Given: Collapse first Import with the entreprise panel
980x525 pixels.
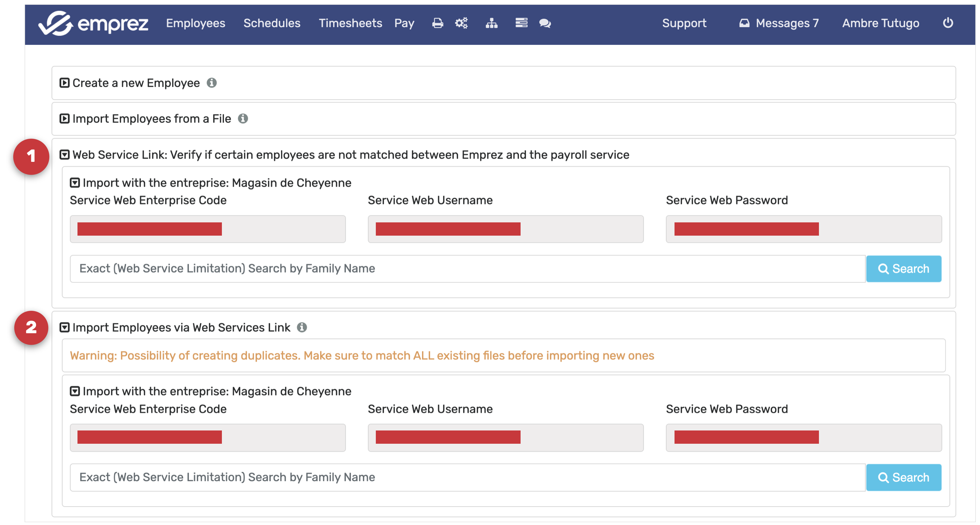Looking at the screenshot, I should (x=75, y=183).
